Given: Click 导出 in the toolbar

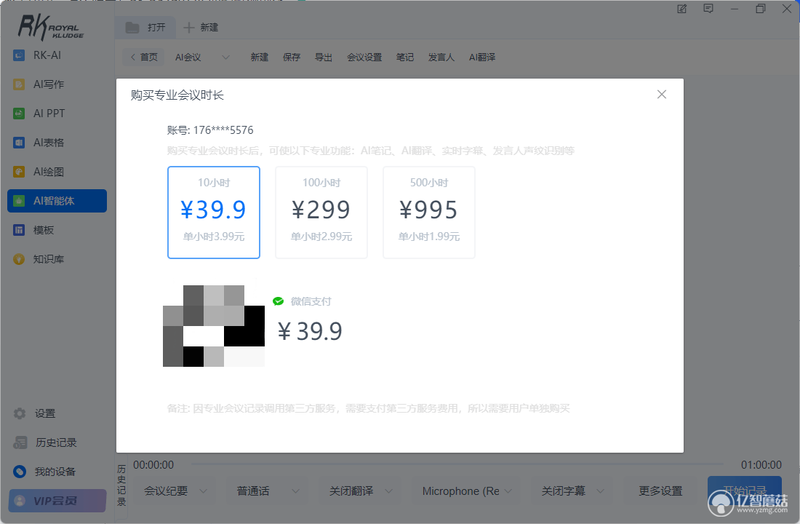Looking at the screenshot, I should (x=323, y=57).
